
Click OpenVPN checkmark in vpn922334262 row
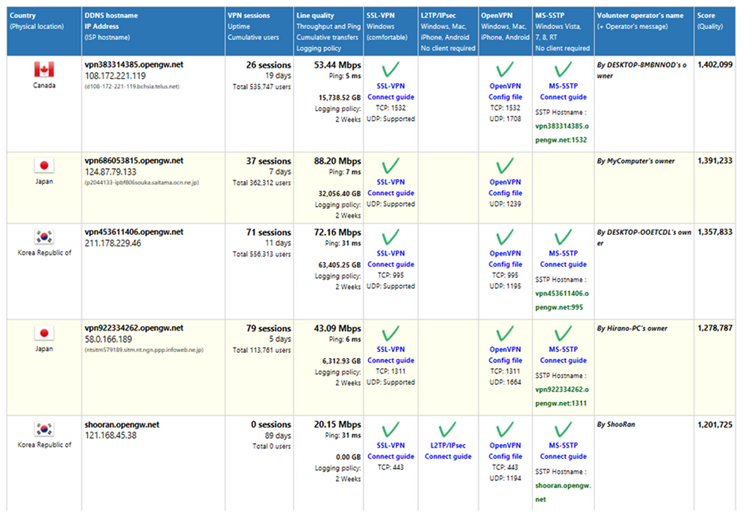point(505,333)
